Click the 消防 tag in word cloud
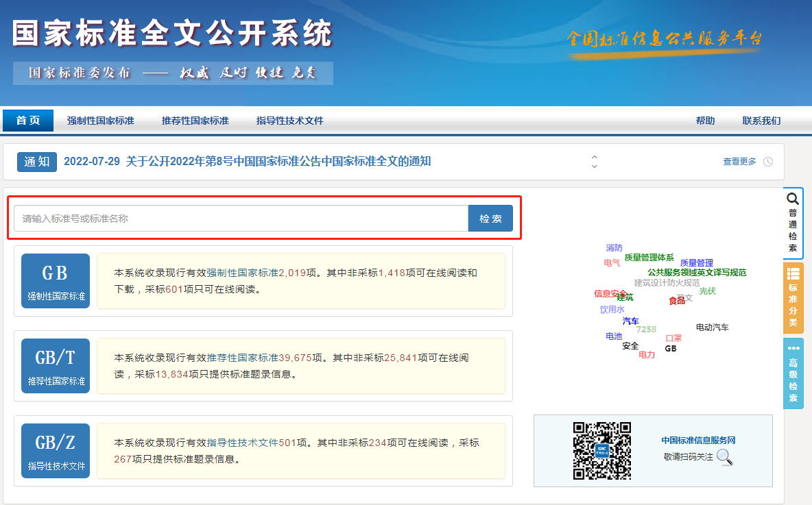 point(614,248)
